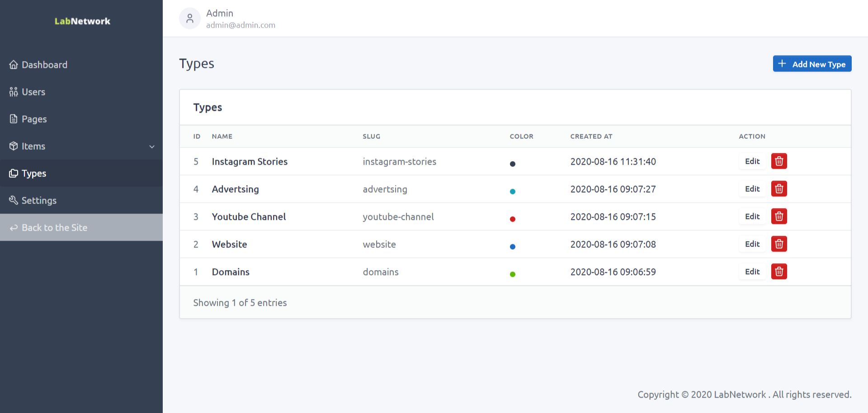Click the green color dot for Domains
The height and width of the screenshot is (413, 868).
coord(513,274)
